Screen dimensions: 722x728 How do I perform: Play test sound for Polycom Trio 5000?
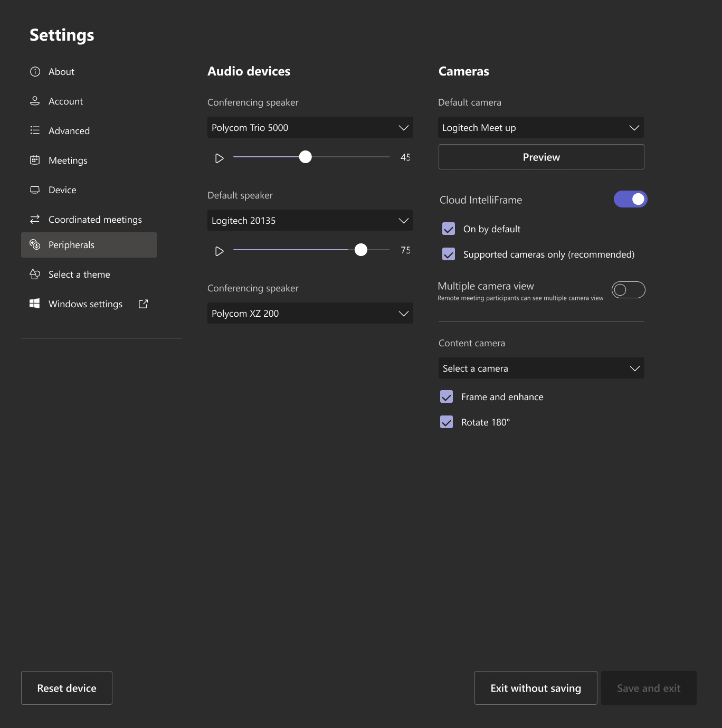tap(220, 158)
